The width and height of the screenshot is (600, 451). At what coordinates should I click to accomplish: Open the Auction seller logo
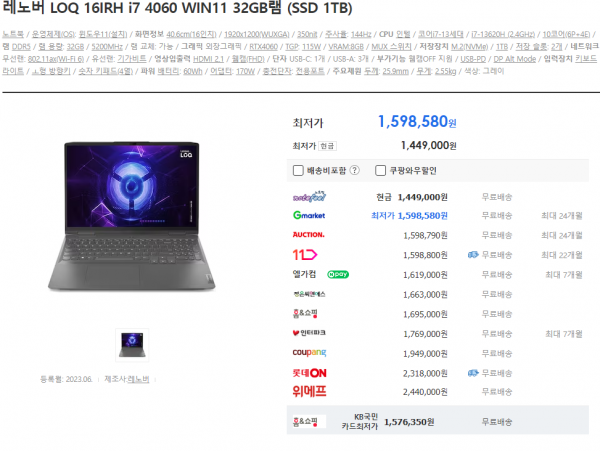point(308,234)
